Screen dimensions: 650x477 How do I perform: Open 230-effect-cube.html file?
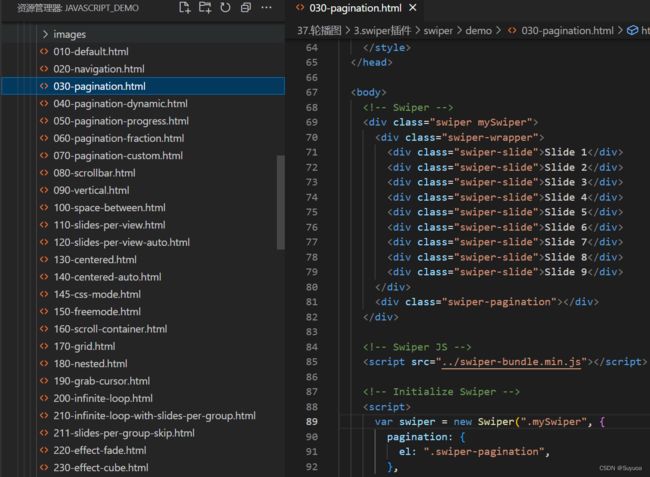143,468
